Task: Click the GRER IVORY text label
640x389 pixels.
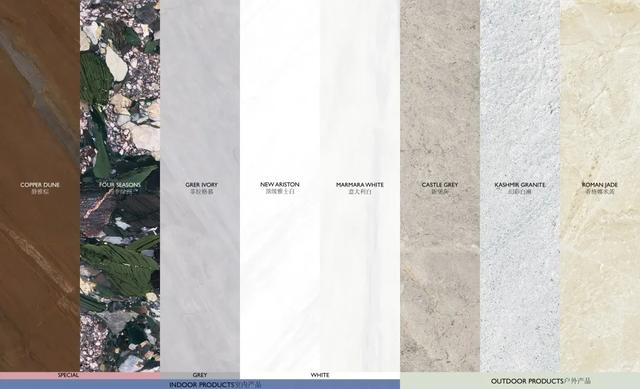Action: (201, 185)
